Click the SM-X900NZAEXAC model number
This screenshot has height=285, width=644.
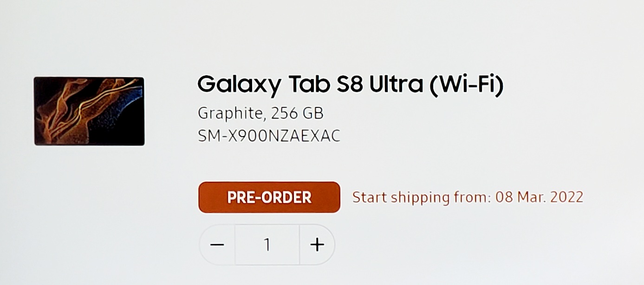269,136
